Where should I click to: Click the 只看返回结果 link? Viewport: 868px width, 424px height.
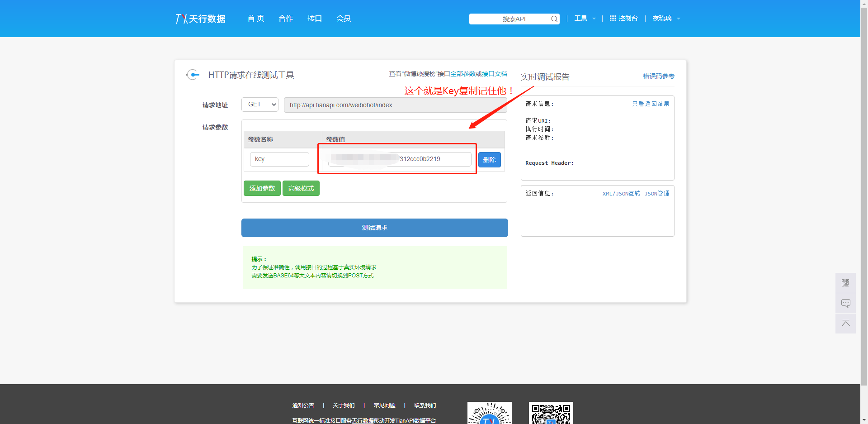651,104
